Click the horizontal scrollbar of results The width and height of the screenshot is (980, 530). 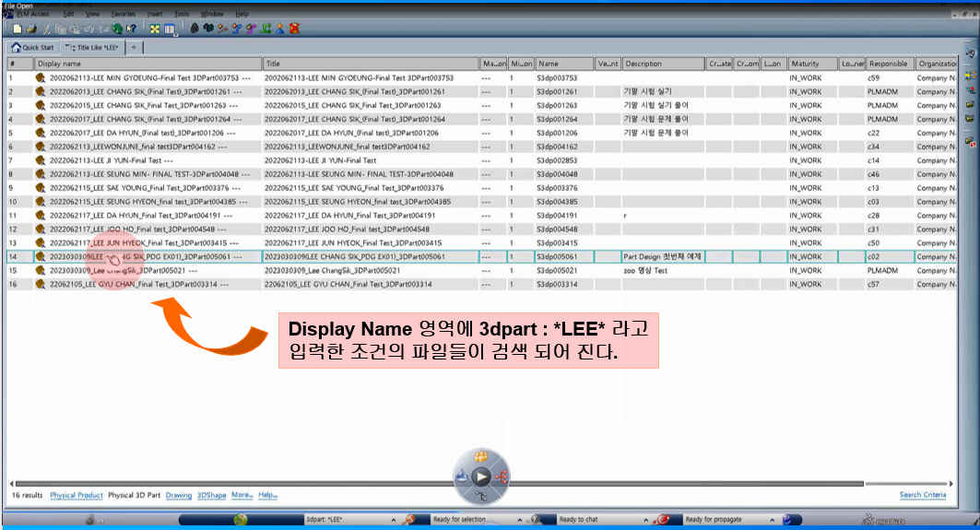pos(440,483)
